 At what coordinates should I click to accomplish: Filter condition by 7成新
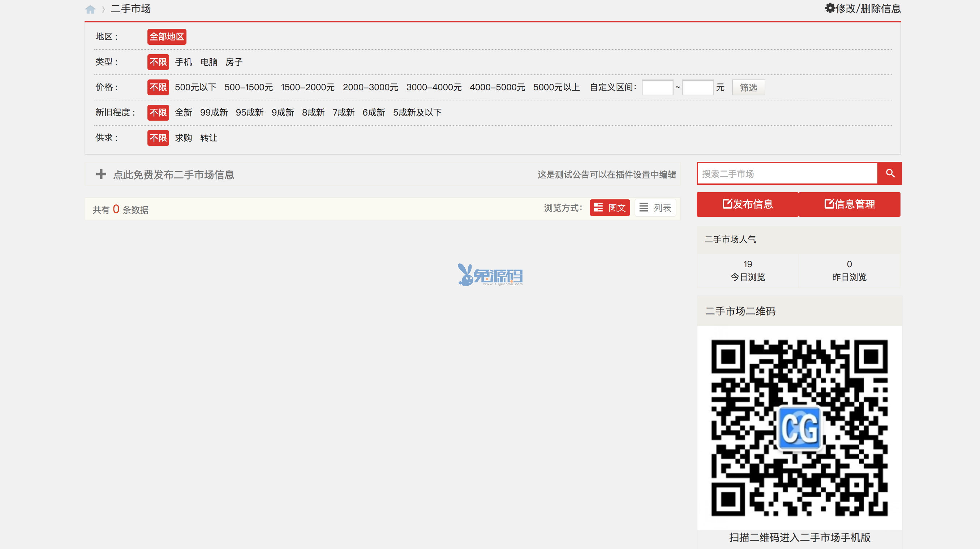pos(344,113)
